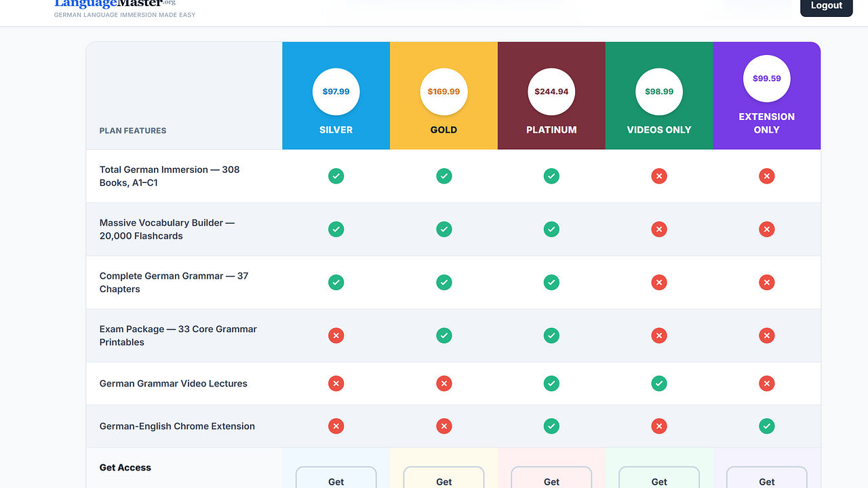Screen dimensions: 868x488
Task: Select 'Complete German Grammar — 37 Chapters' text
Action: tap(174, 282)
